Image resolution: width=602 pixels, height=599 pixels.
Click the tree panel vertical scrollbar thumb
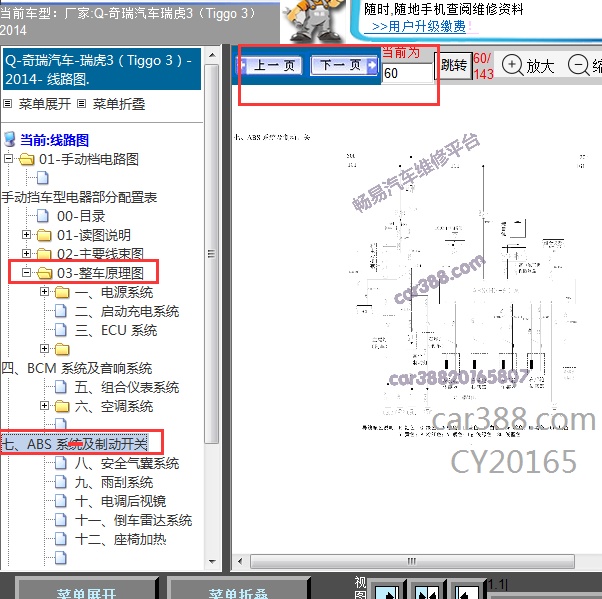212,254
